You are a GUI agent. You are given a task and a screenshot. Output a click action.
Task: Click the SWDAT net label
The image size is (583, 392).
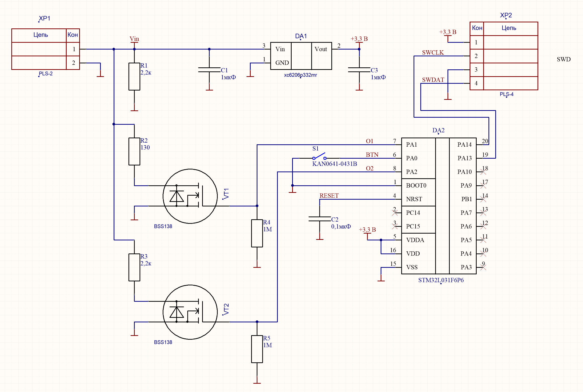pyautogui.click(x=433, y=80)
